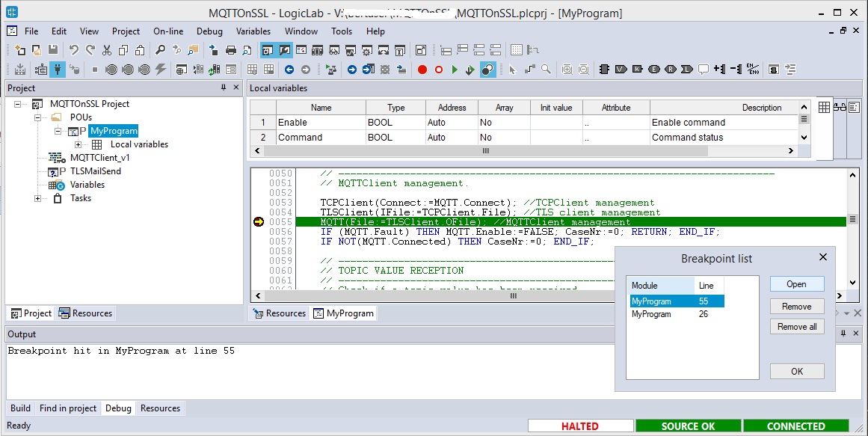The image size is (868, 436).
Task: Click the EN/ENO toolbar icon
Action: (753, 70)
